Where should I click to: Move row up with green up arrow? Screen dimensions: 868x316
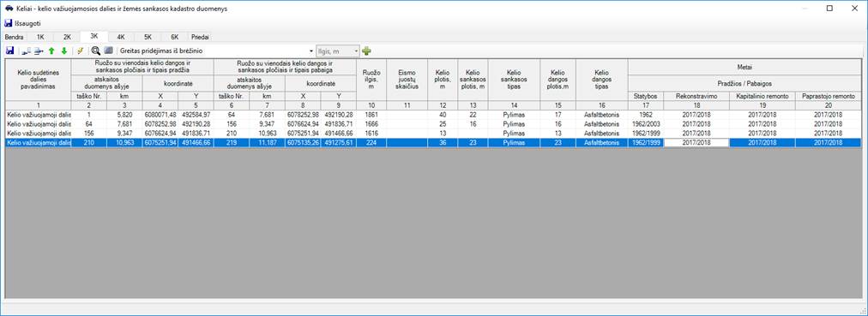pyautogui.click(x=51, y=51)
